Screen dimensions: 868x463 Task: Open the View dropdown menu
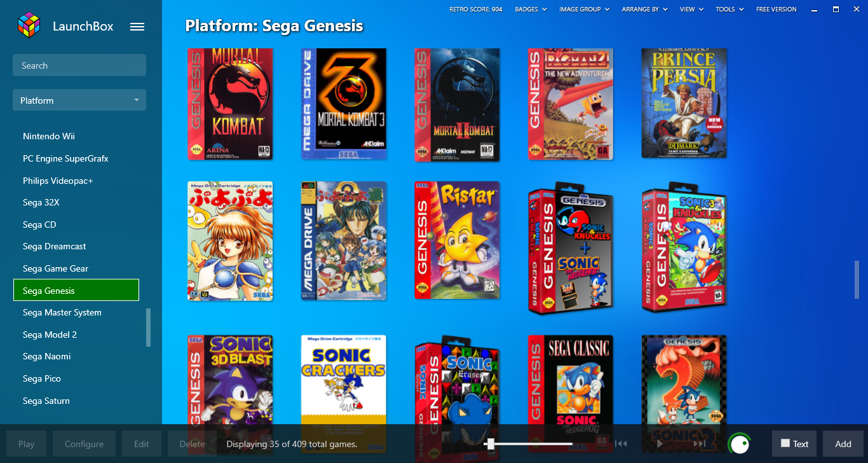tap(691, 10)
